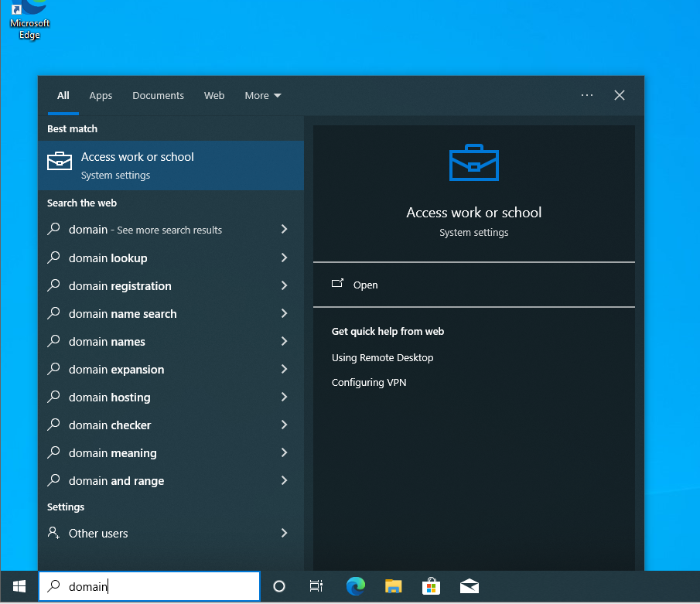Launch Microsoft Edge from the taskbar
Viewport: 700px width, 604px height.
(356, 586)
